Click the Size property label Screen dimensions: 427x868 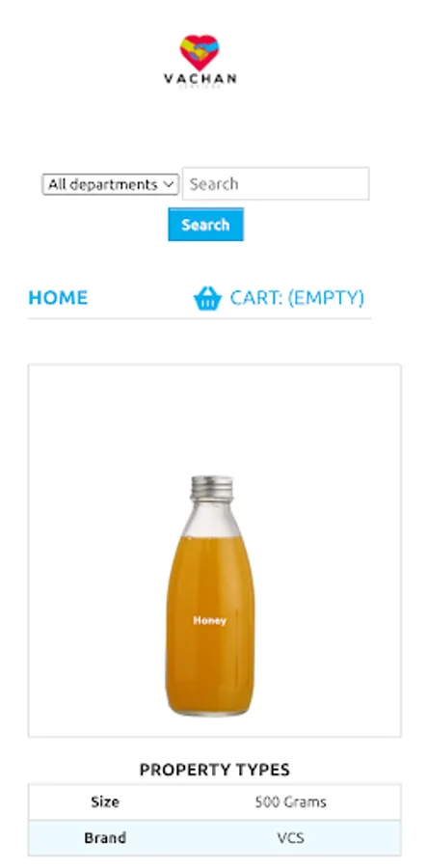click(105, 801)
